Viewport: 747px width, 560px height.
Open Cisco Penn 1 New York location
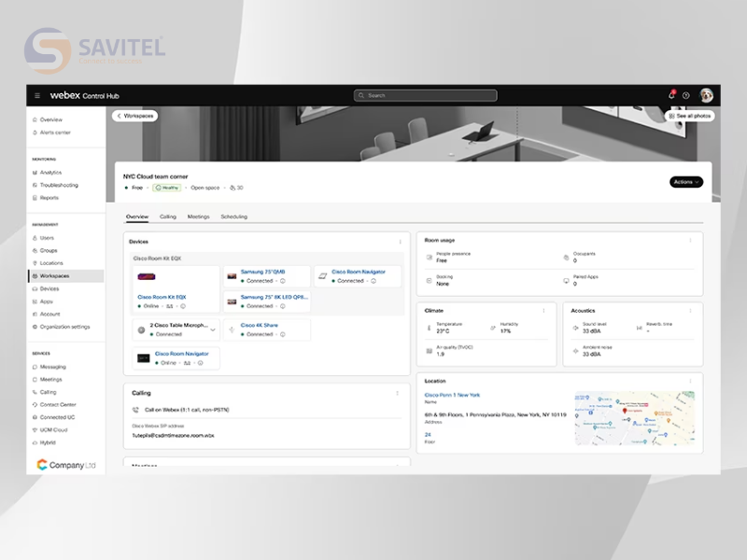[x=452, y=395]
